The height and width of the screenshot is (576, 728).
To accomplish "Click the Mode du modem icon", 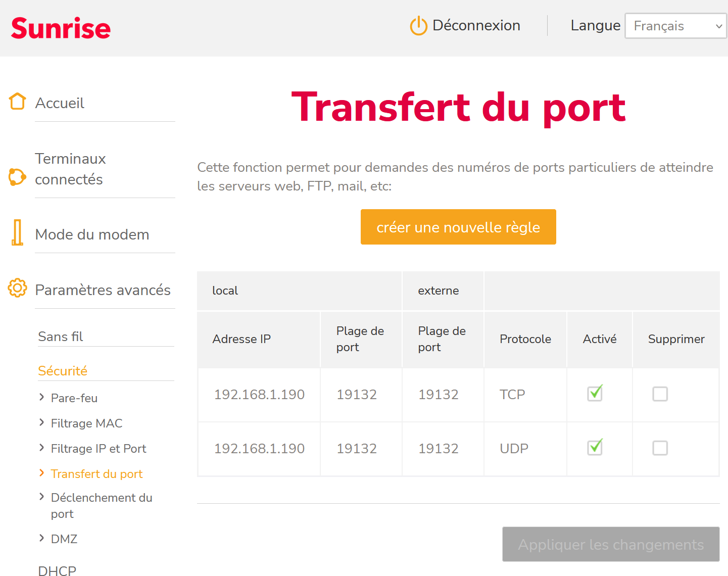I will coord(18,232).
